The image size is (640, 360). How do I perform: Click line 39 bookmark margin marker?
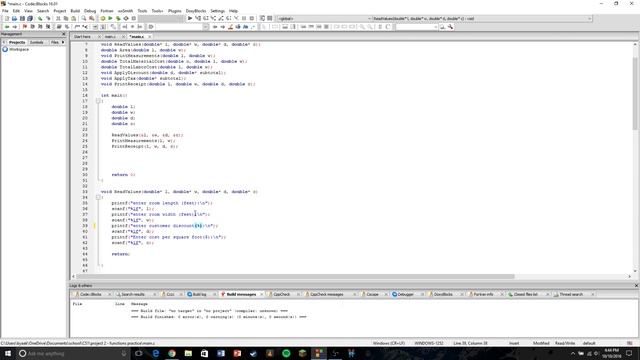point(95,225)
